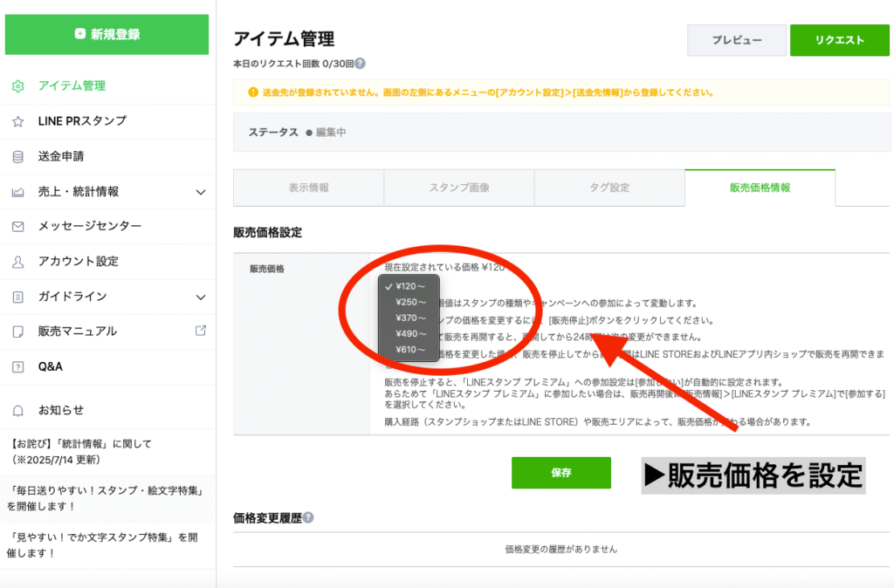Click the warning icon in yellow notice
This screenshot has height=588, width=894.
coord(253,92)
